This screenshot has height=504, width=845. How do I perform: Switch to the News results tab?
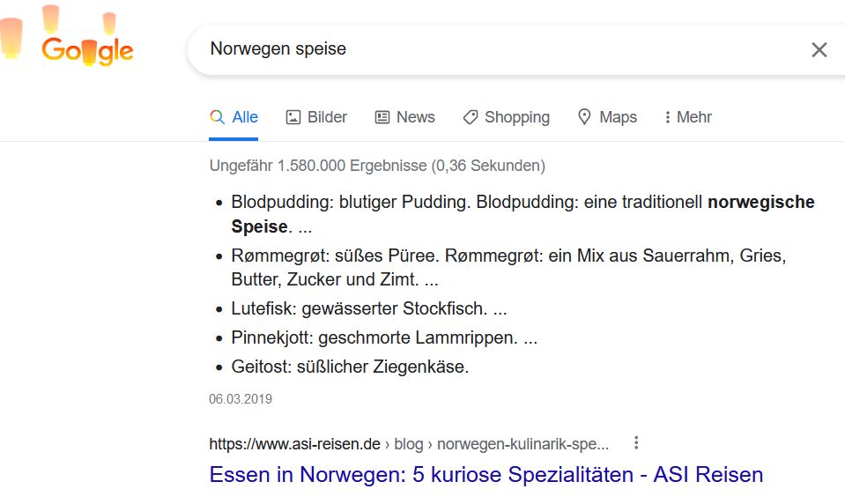pos(404,117)
